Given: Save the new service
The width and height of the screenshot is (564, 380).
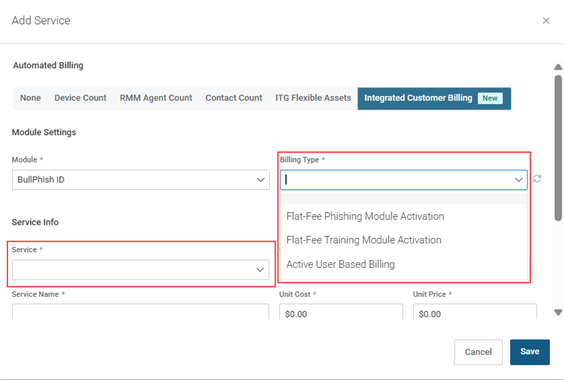Looking at the screenshot, I should (529, 352).
